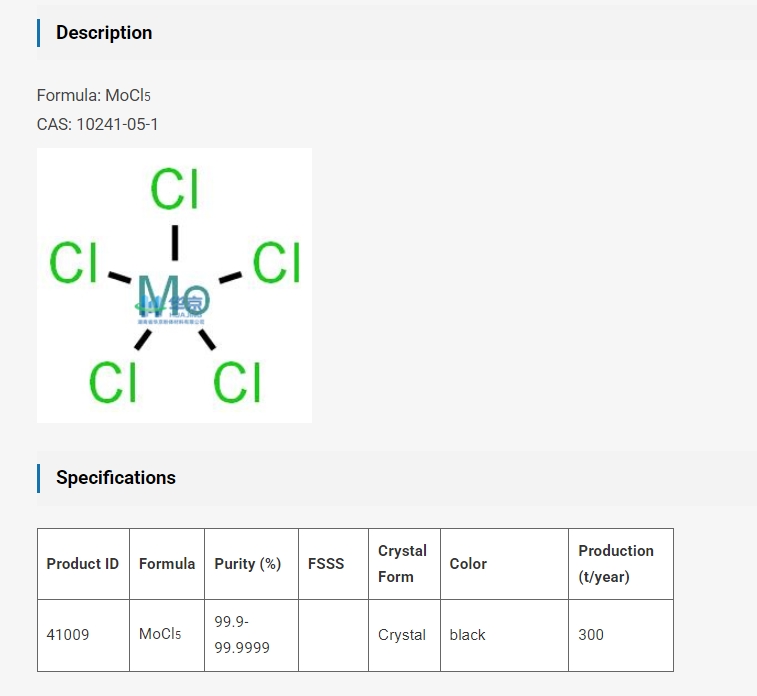Click the Color column header
Screen dimensions: 757x696
pos(468,564)
